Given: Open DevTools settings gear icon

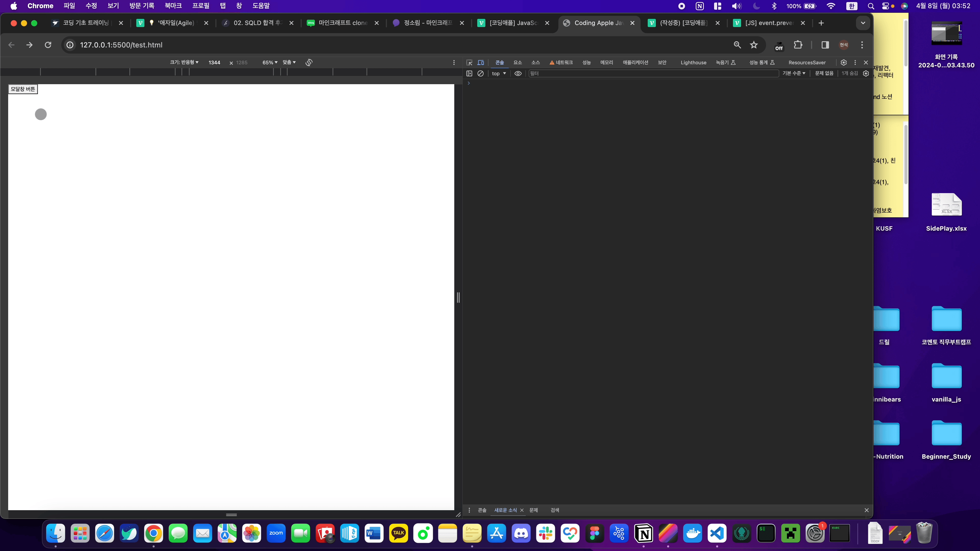Looking at the screenshot, I should (843, 62).
